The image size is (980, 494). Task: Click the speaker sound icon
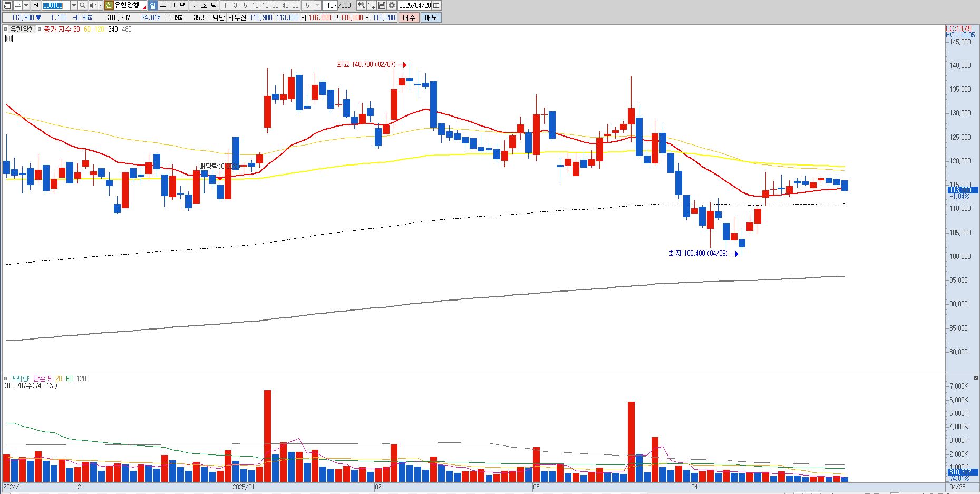[x=93, y=5]
